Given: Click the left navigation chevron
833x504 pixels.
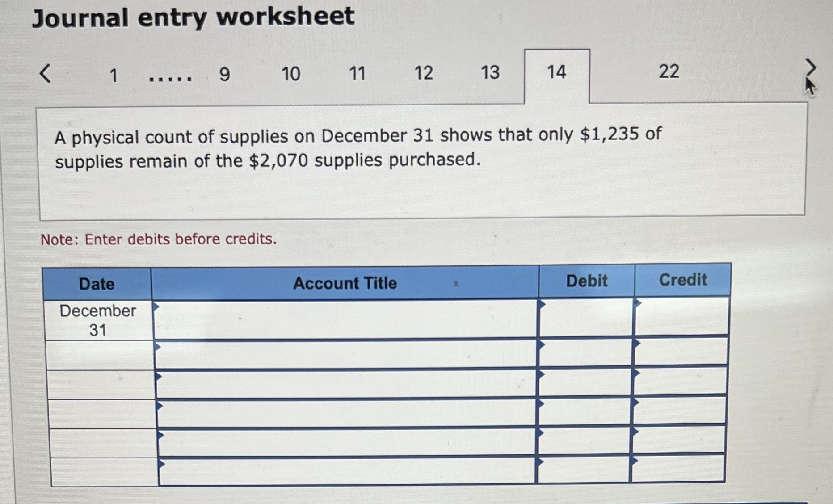Looking at the screenshot, I should (46, 74).
